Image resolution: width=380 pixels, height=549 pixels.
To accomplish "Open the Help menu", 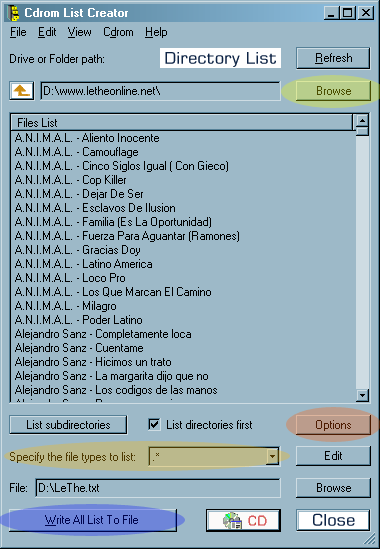I will pyautogui.click(x=156, y=32).
